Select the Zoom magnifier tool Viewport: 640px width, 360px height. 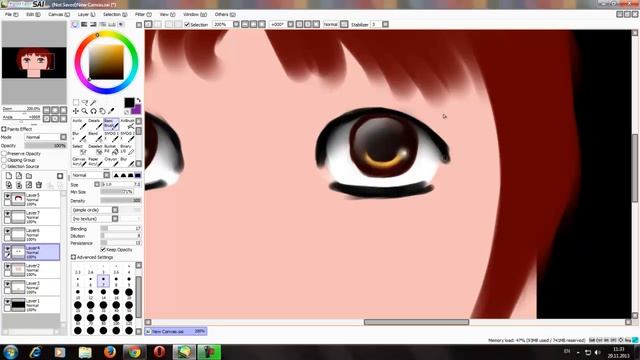(x=84, y=111)
